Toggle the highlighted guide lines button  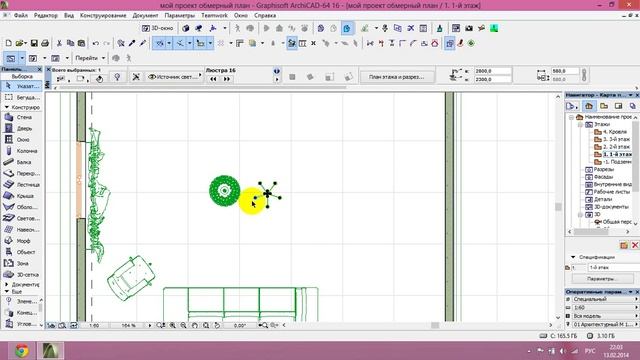coord(159,43)
